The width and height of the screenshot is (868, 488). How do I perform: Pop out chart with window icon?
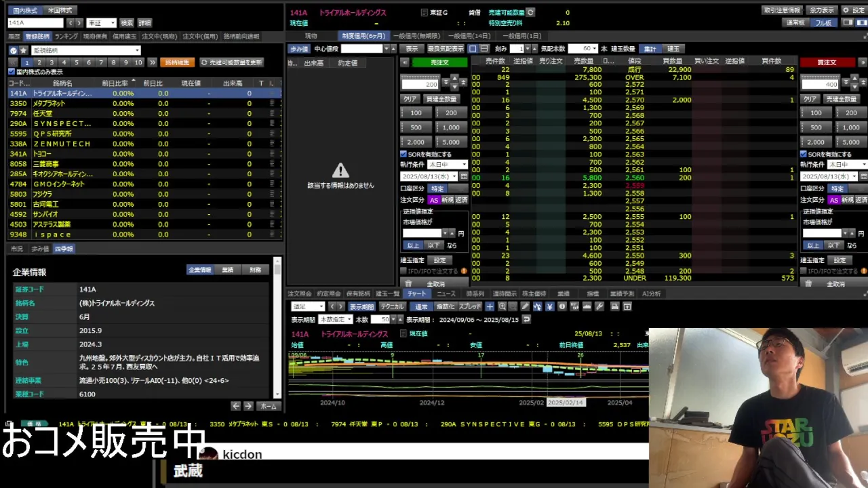[627, 306]
